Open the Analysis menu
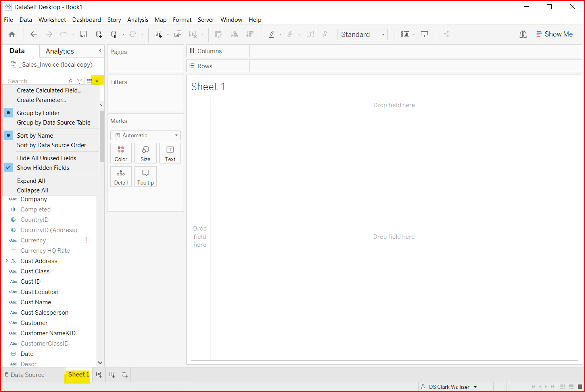The height and width of the screenshot is (392, 585). point(138,20)
